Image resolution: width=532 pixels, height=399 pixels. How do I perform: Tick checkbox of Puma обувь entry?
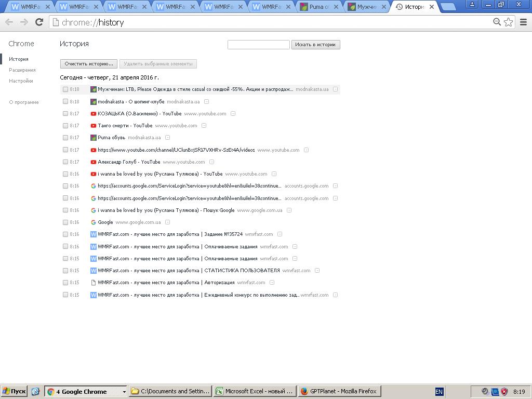click(x=65, y=137)
